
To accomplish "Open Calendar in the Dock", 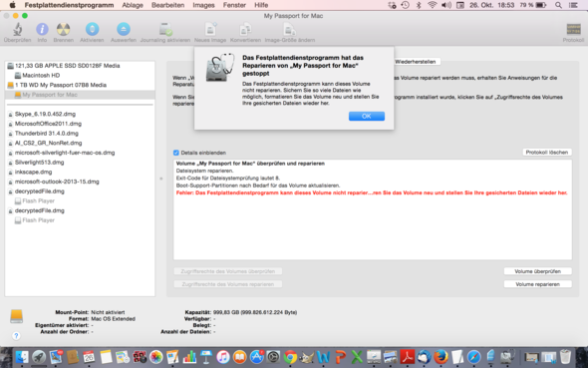I will pyautogui.click(x=90, y=357).
